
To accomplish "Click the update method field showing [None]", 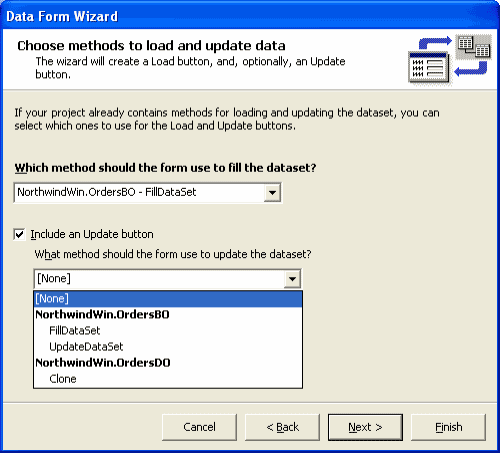I will 167,279.
